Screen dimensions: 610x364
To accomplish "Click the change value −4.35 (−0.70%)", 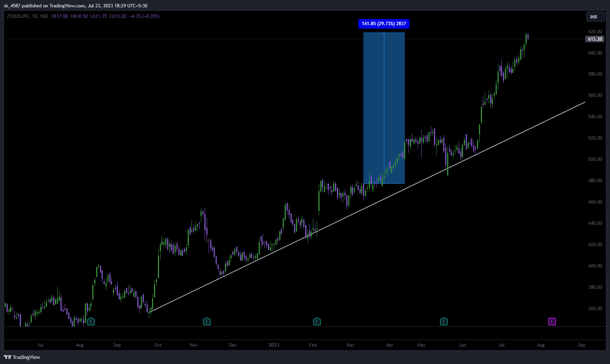I will (x=144, y=16).
